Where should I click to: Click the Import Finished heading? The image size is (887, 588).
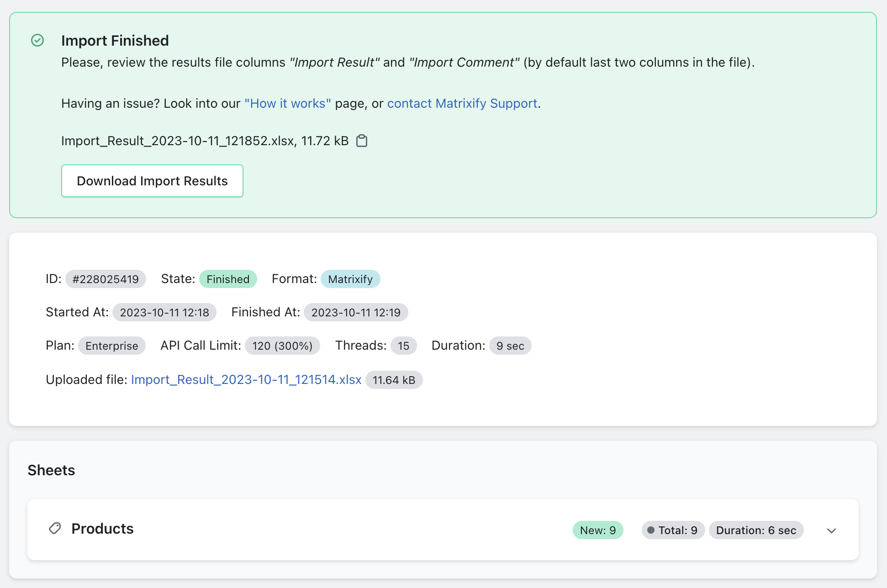(115, 41)
